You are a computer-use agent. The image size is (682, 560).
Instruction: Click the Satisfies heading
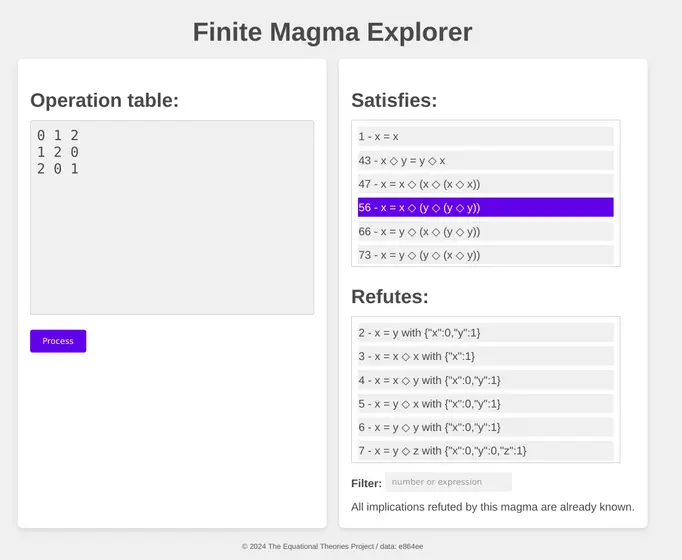point(394,100)
